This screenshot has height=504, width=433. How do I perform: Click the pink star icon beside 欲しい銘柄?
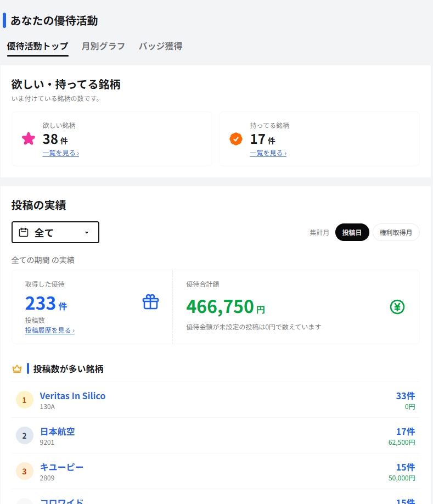[29, 139]
